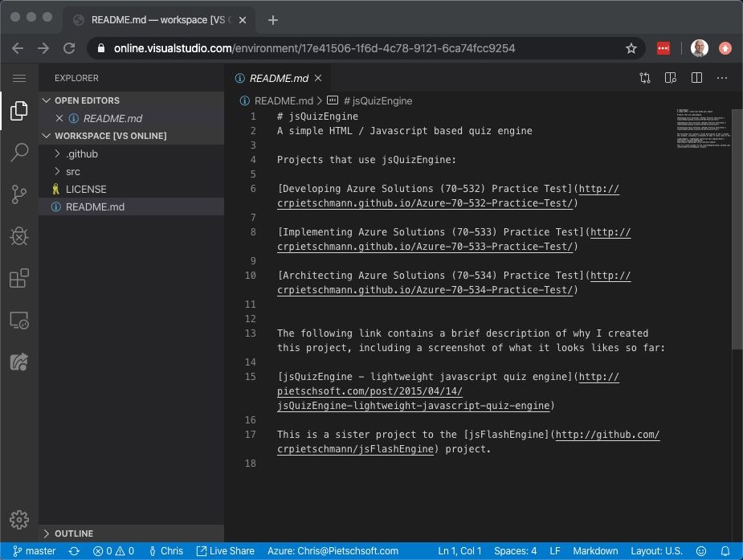Open the Manage settings gear
Screen dimensions: 743x560
pyautogui.click(x=19, y=520)
